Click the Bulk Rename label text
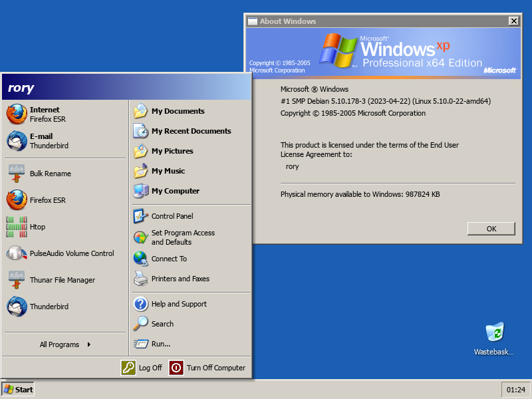This screenshot has width=532, height=399. coord(51,174)
